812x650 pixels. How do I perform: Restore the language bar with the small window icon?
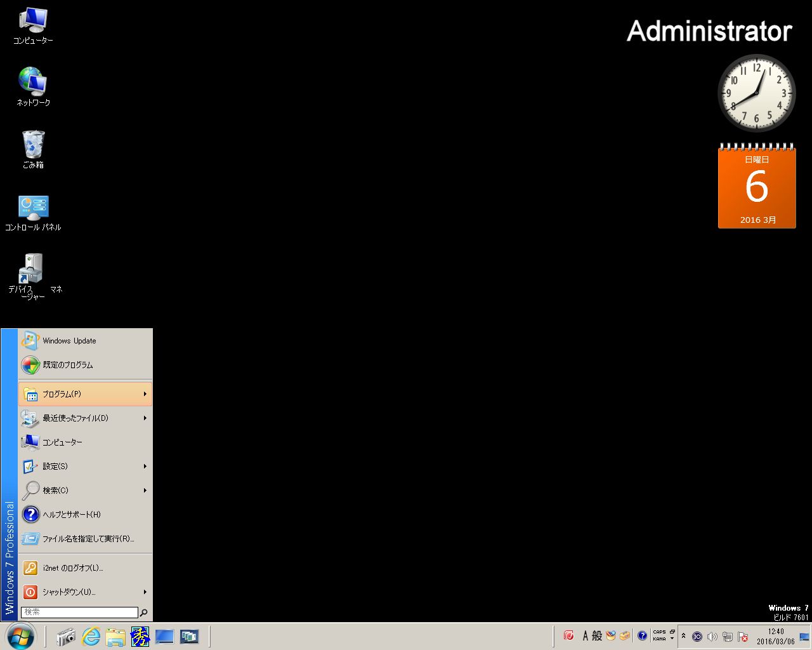click(x=672, y=632)
